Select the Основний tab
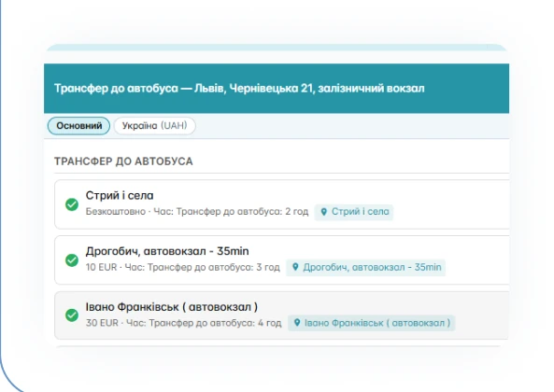Viewport: 554px width, 392px height. pyautogui.click(x=78, y=126)
